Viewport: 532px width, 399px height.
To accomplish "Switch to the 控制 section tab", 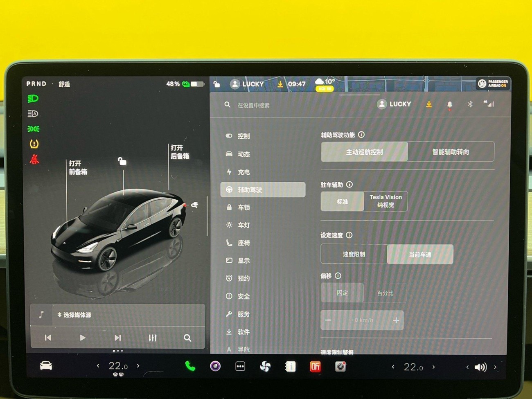I will coord(243,136).
